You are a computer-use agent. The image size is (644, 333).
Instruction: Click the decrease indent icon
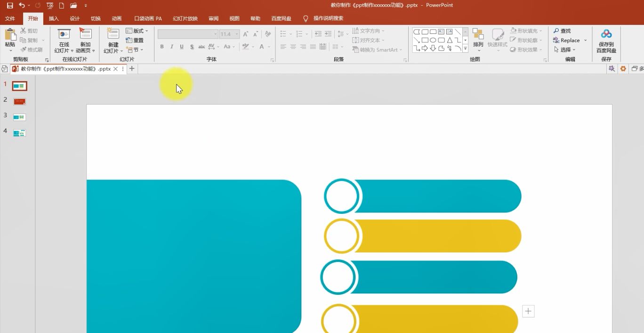click(318, 34)
